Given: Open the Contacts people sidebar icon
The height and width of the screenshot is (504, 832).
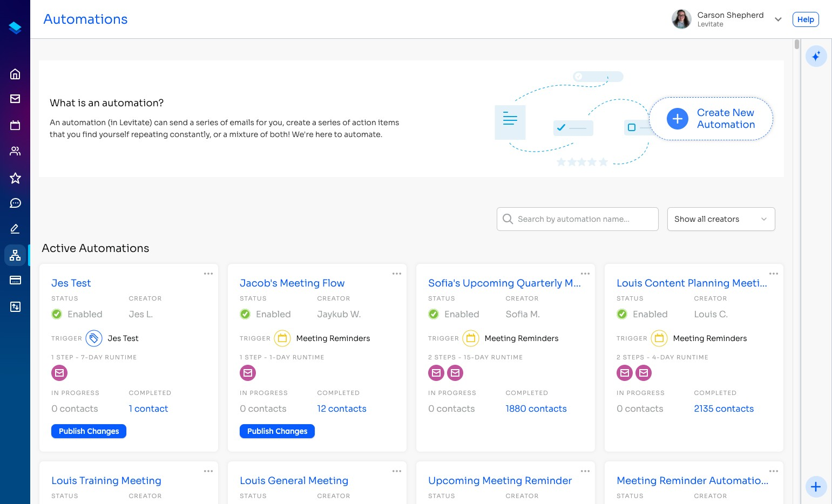Looking at the screenshot, I should click(15, 151).
